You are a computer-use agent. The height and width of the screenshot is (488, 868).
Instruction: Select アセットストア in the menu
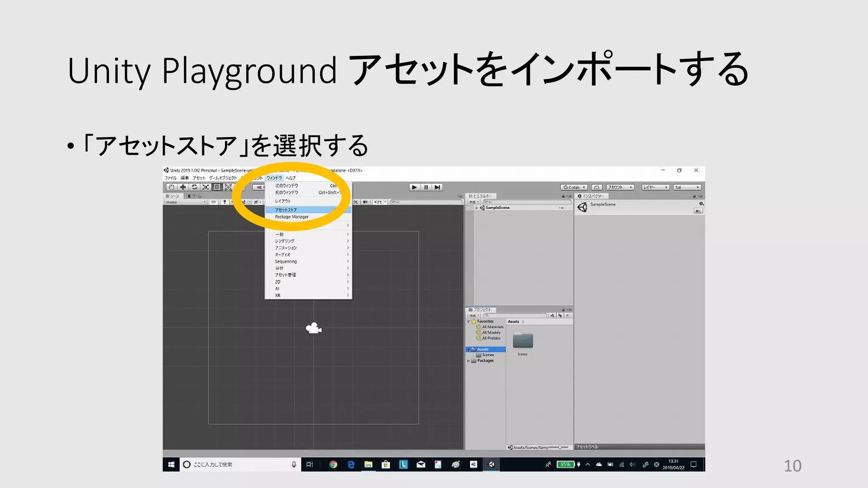pos(308,210)
